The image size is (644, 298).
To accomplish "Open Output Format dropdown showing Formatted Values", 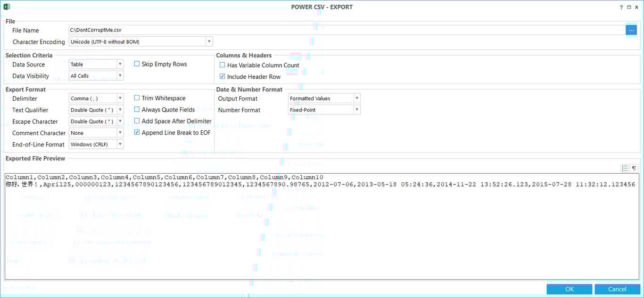I will click(324, 98).
